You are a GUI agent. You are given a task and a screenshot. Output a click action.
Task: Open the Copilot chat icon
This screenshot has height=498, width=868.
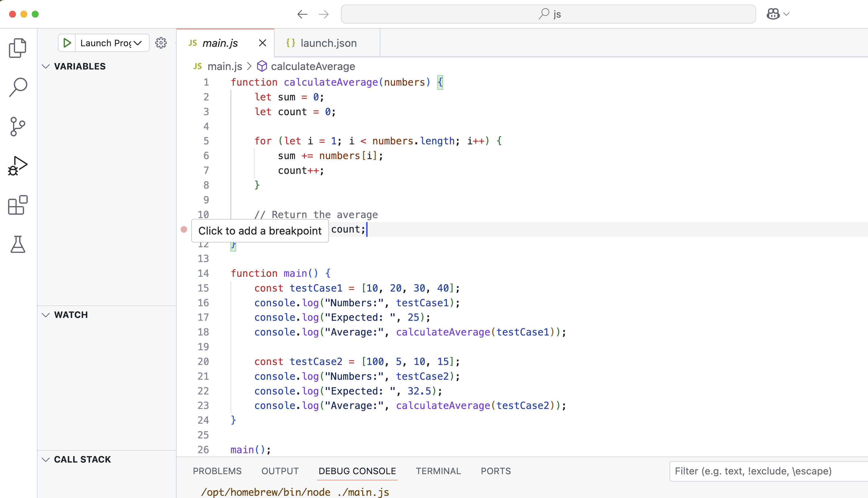[x=773, y=14]
